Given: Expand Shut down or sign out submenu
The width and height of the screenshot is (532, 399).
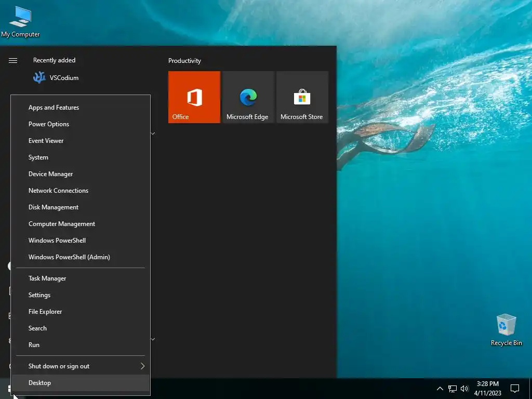Looking at the screenshot, I should 81,366.
